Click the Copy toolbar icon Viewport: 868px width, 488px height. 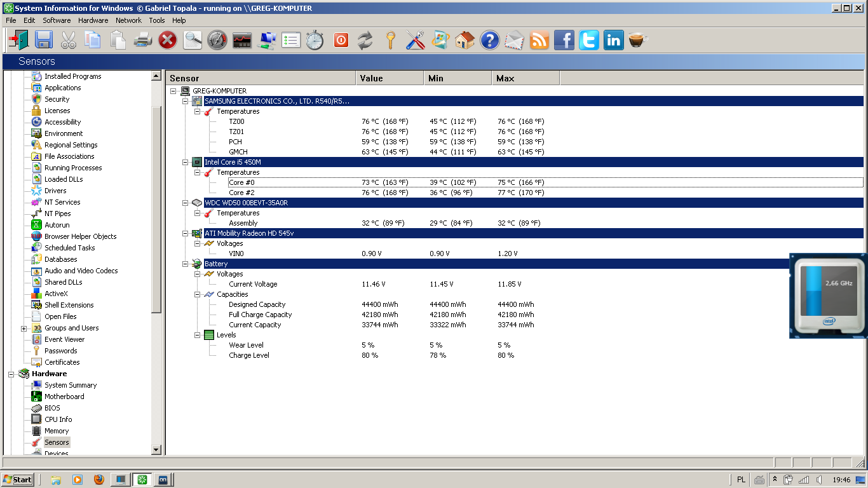pos(93,41)
